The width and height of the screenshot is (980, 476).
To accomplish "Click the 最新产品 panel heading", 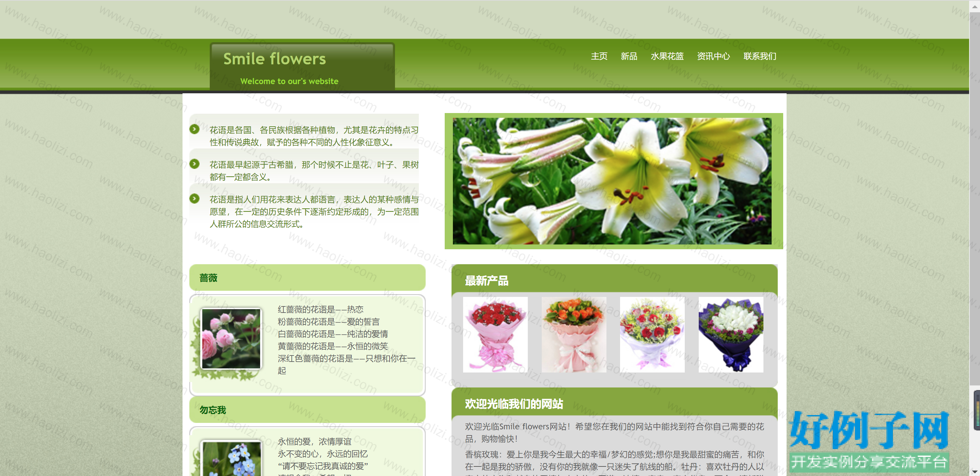I will pyautogui.click(x=487, y=281).
